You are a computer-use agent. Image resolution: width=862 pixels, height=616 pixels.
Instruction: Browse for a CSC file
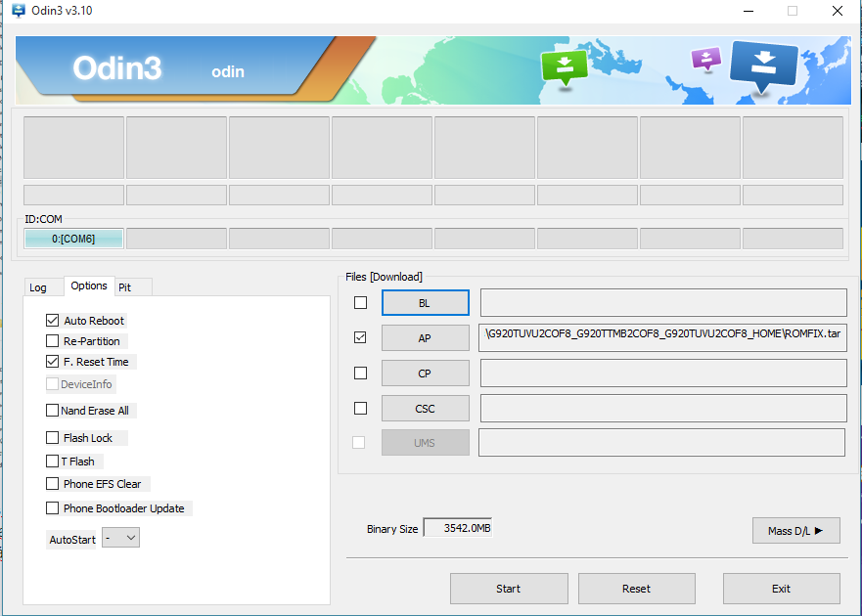pos(425,408)
